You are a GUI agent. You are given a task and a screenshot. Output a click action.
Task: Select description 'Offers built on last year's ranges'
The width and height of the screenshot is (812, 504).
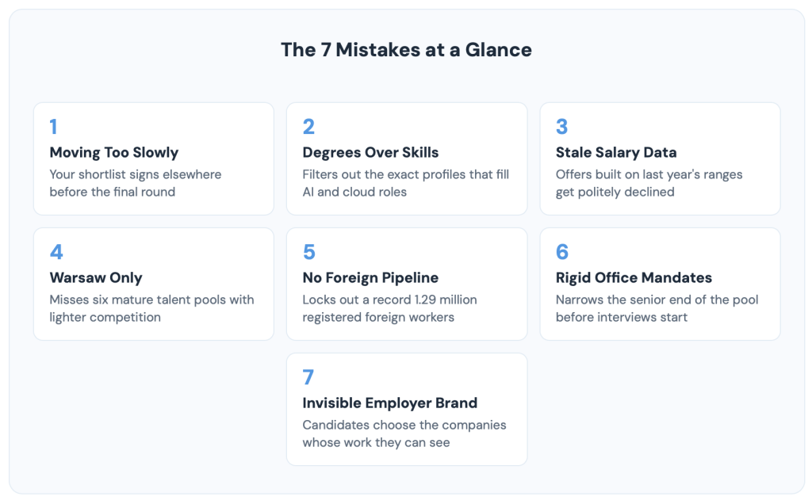pyautogui.click(x=649, y=174)
